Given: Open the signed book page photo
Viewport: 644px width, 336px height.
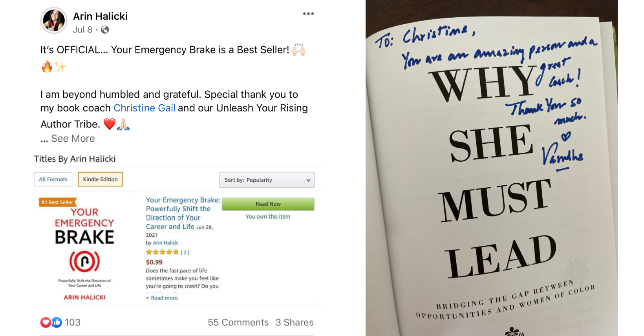Looking at the screenshot, I should [x=492, y=168].
